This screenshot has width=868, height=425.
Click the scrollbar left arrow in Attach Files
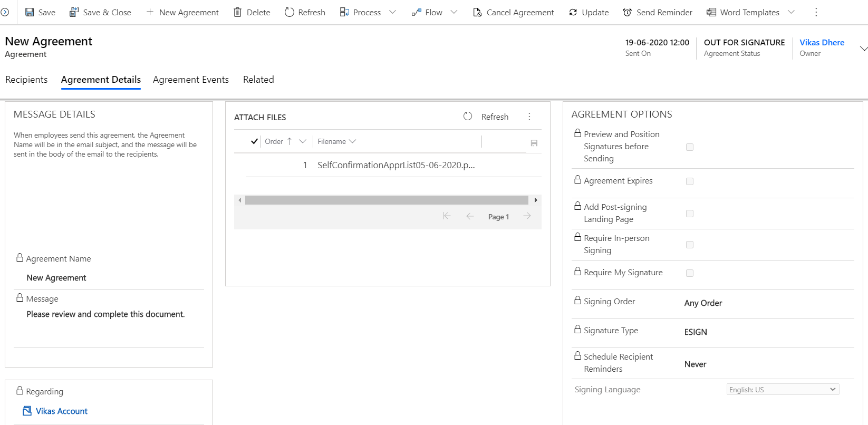coord(240,200)
